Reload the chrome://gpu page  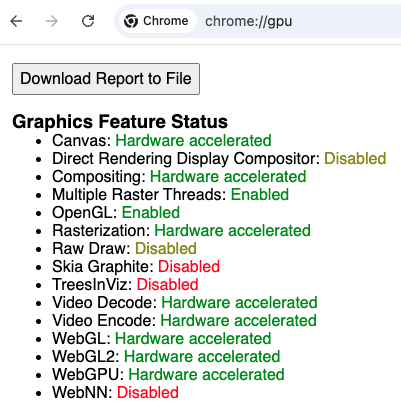88,21
